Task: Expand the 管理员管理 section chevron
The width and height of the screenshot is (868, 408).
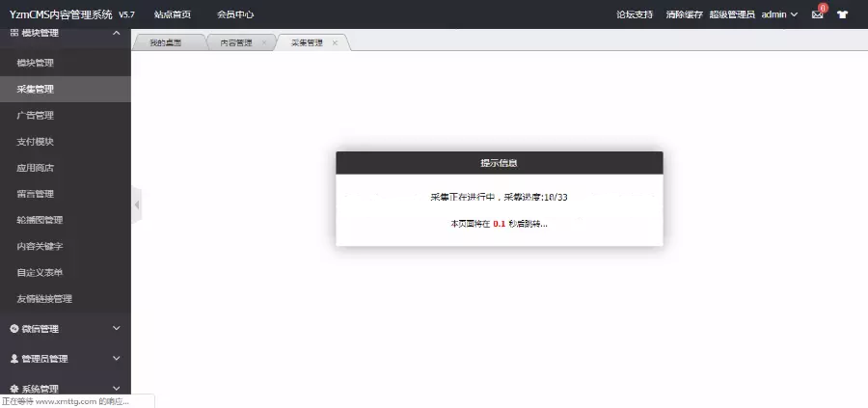Action: 117,358
